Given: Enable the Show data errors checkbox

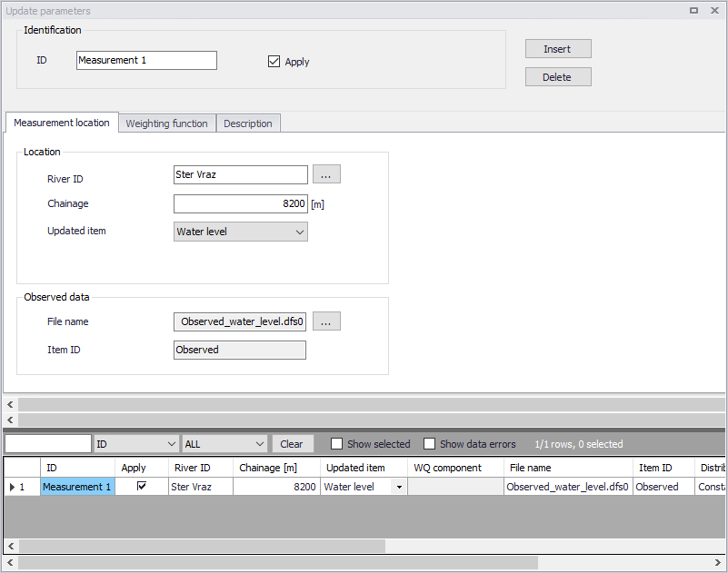Looking at the screenshot, I should pos(430,444).
